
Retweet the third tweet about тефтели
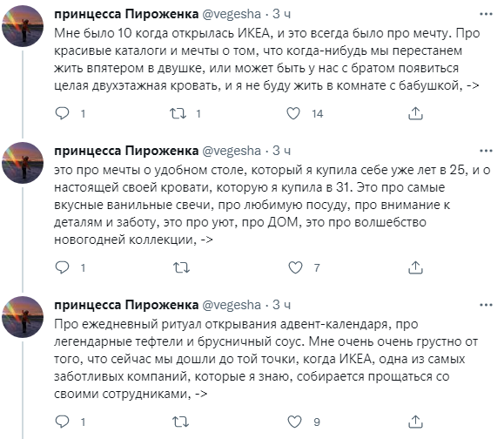[x=180, y=422]
